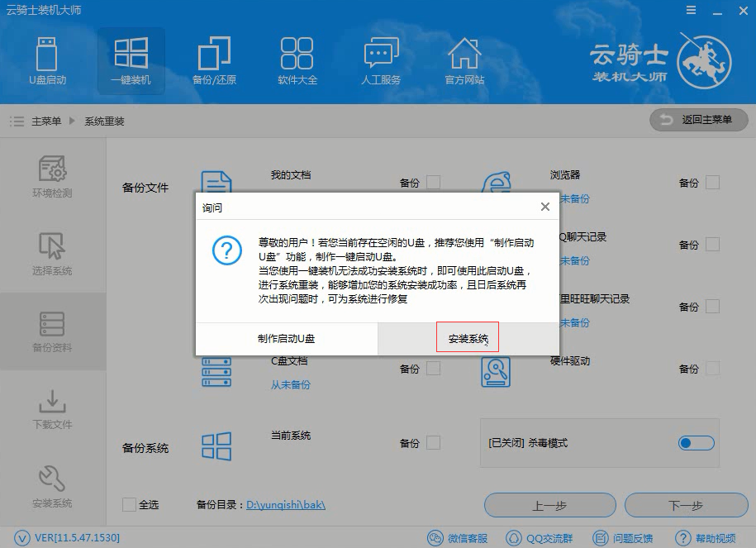Open the hamburger menu in title bar
The height and width of the screenshot is (548, 756).
[691, 10]
